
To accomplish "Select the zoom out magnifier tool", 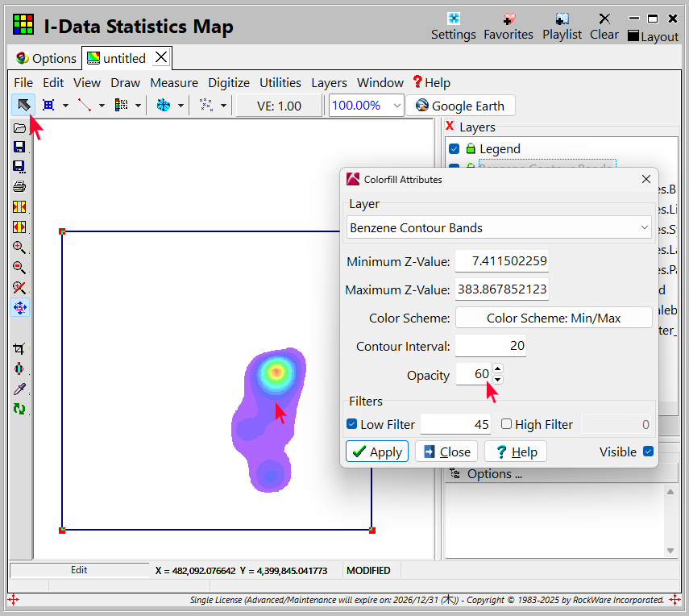I will point(20,268).
